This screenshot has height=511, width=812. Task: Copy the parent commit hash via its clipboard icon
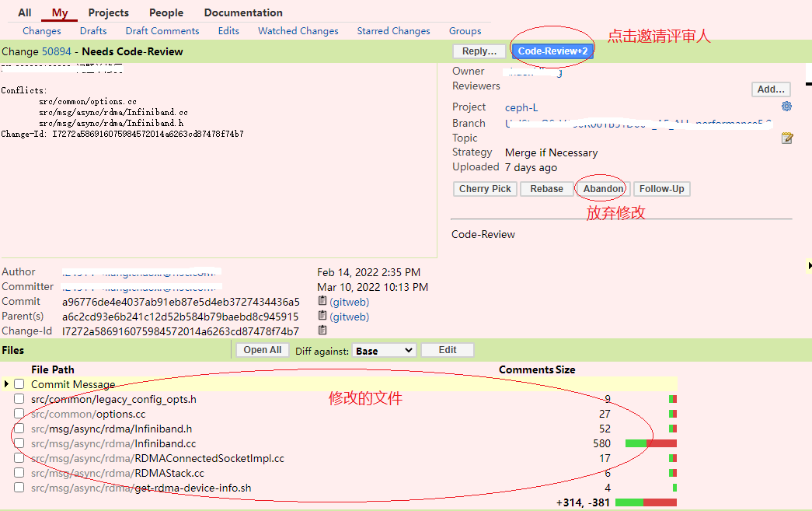coord(322,316)
